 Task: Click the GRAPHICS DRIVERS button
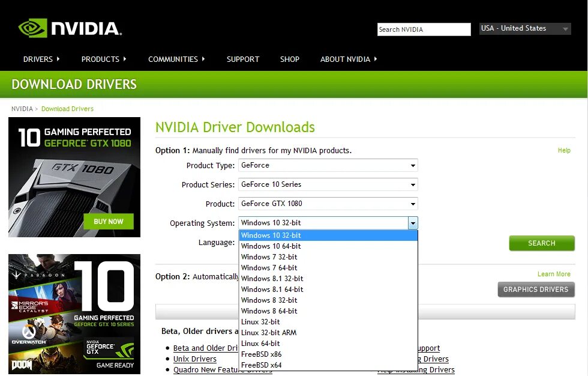click(536, 290)
